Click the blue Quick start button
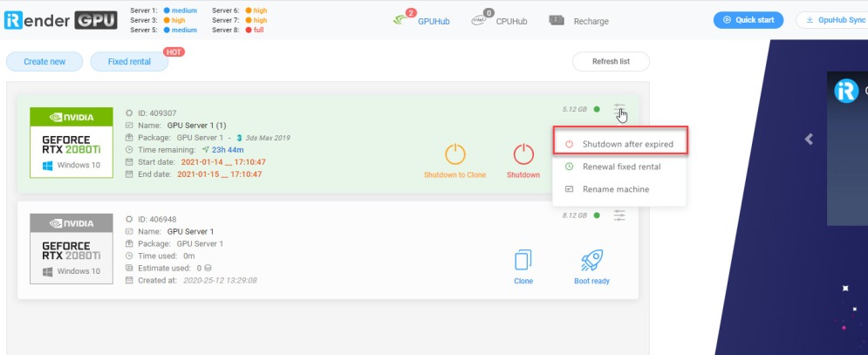This screenshot has width=868, height=355. [748, 20]
